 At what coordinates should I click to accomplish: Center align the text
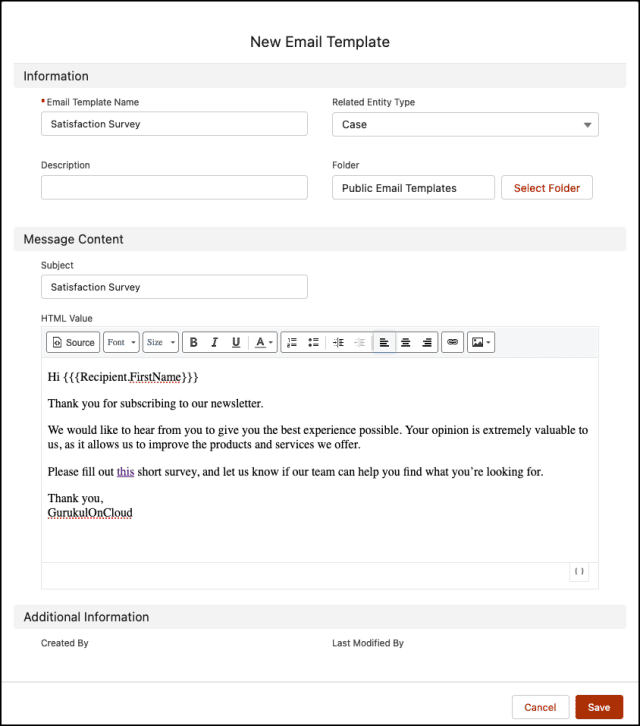pos(406,342)
